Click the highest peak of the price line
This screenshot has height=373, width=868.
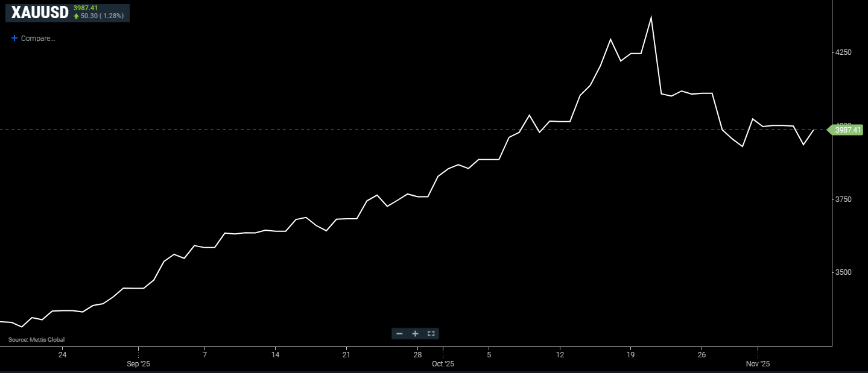[x=651, y=17]
